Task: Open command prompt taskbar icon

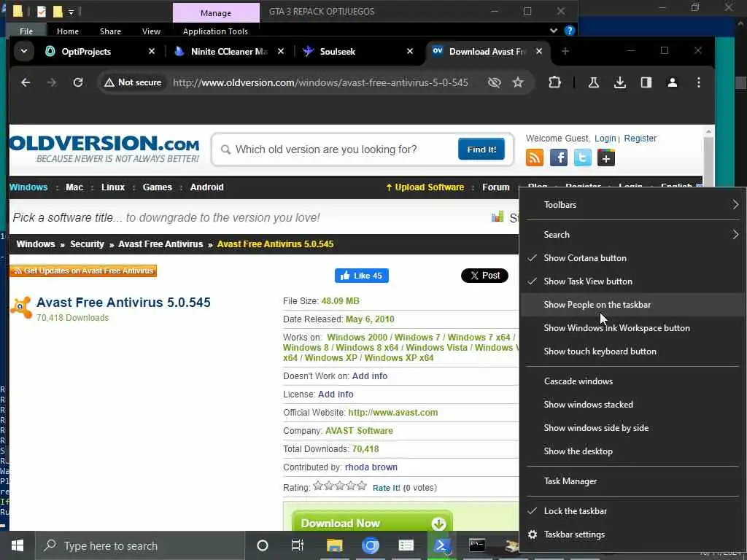Action: pos(477,545)
